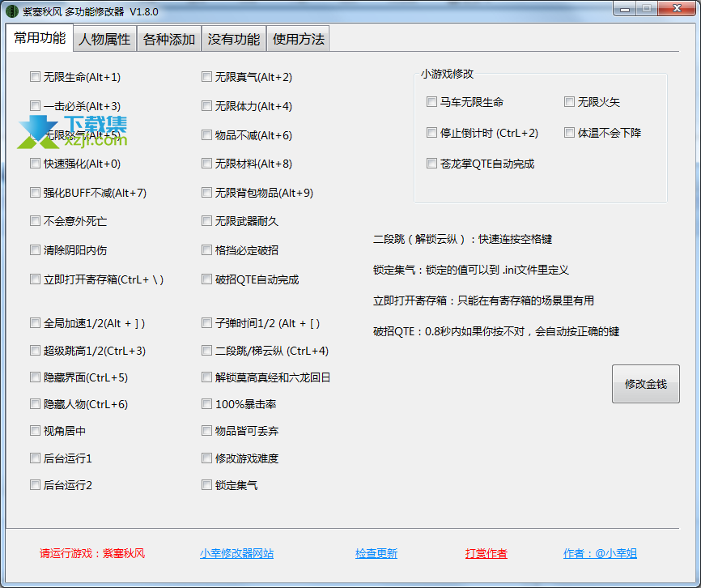The width and height of the screenshot is (701, 588).
Task: Toggle 不会意外死亡 checkbox
Action: (35, 221)
